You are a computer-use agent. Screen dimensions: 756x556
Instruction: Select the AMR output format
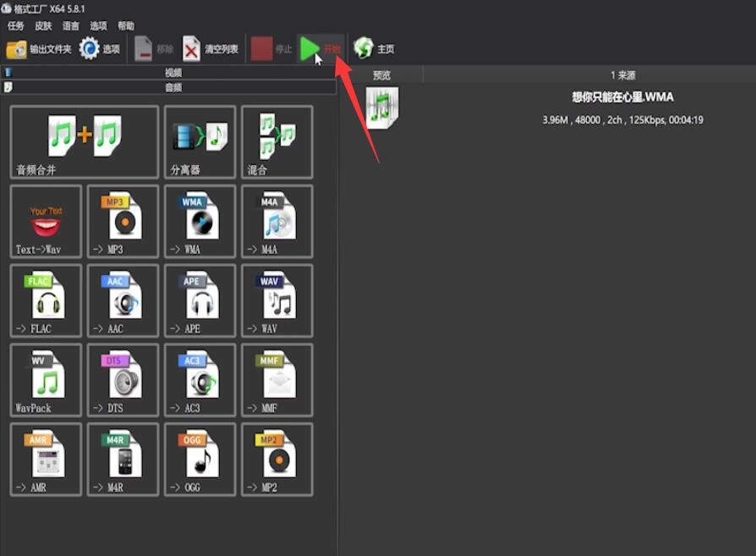tap(46, 460)
